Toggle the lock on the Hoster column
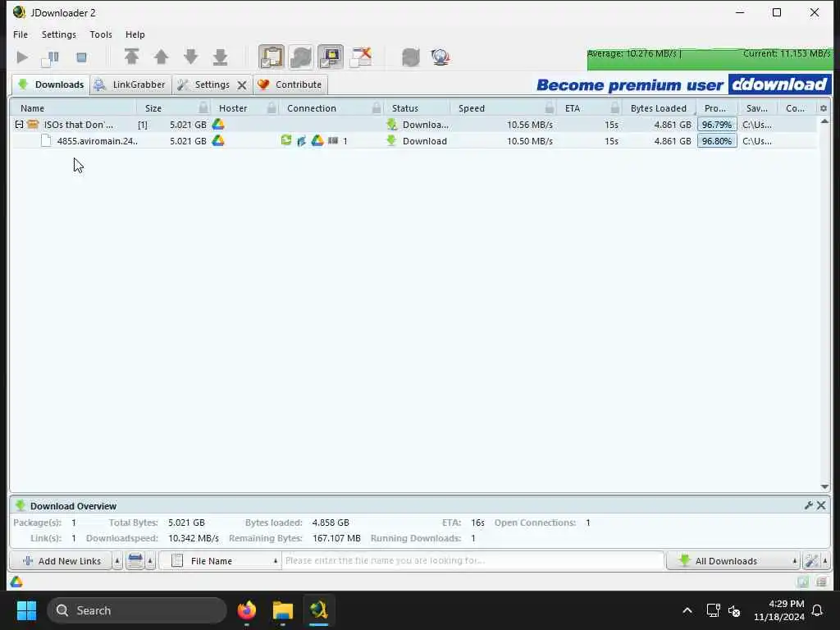 (x=272, y=108)
